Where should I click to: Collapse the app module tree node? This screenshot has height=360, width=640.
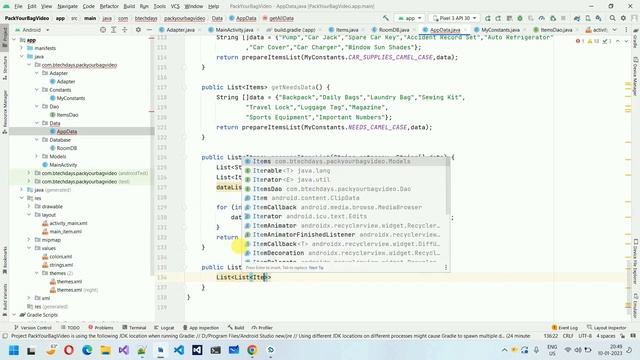(14, 40)
